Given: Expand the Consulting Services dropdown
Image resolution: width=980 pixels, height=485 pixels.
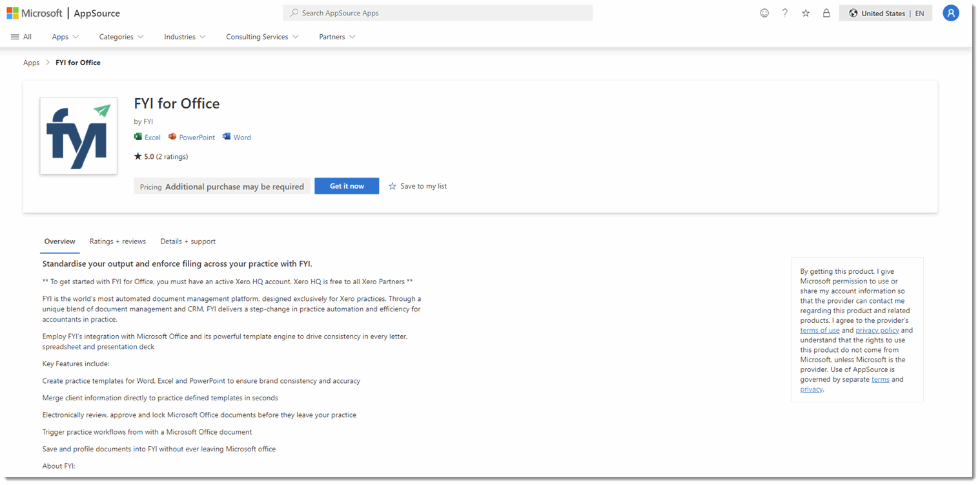Looking at the screenshot, I should (x=262, y=37).
